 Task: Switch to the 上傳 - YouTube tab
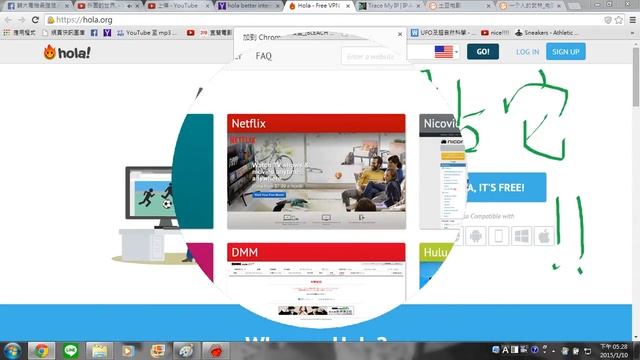coord(178,6)
